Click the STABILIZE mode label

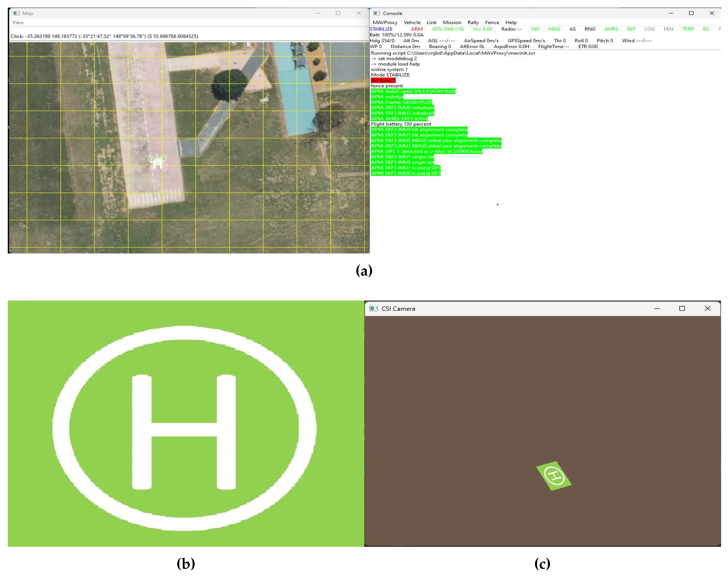(x=381, y=29)
